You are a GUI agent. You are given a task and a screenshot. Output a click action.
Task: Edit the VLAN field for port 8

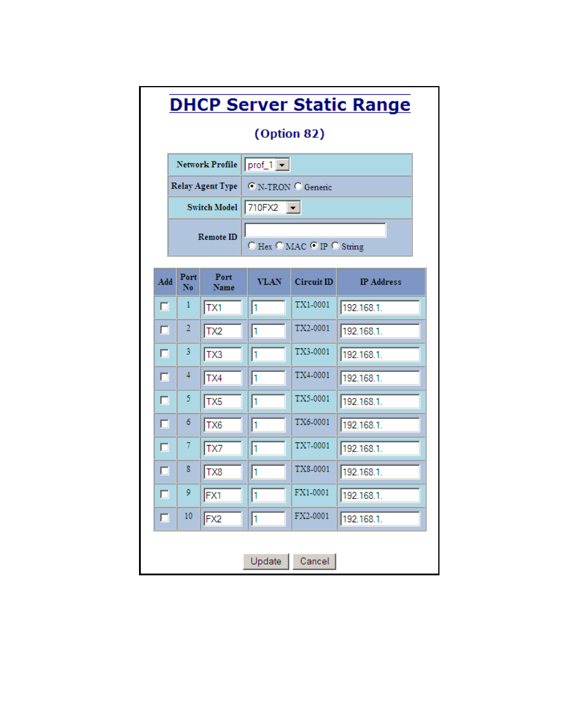pyautogui.click(x=269, y=472)
